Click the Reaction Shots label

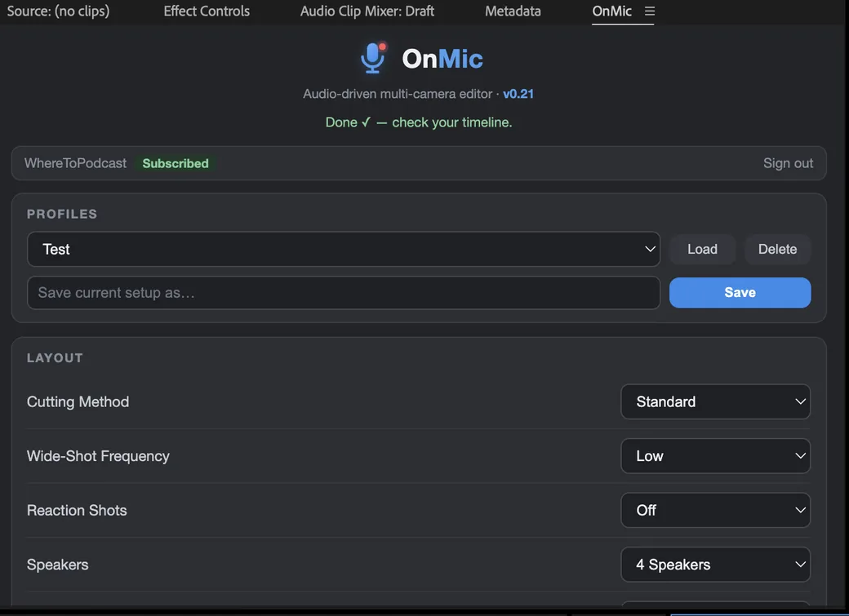tap(77, 510)
